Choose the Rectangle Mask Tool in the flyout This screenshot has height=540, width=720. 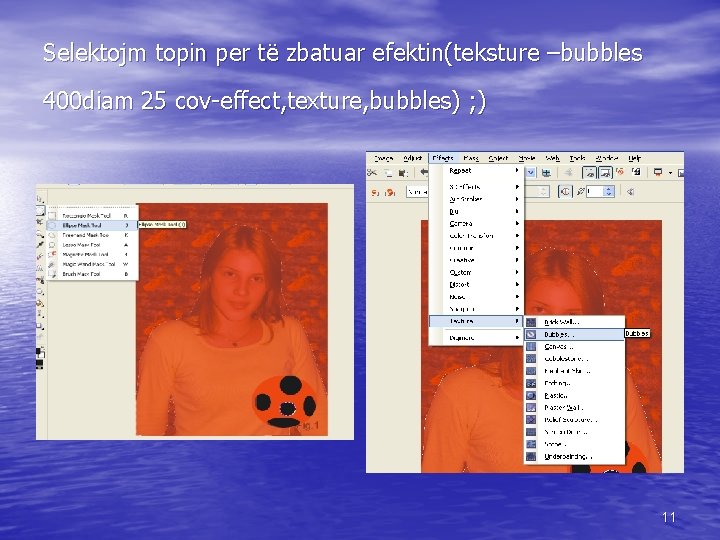(x=92, y=215)
